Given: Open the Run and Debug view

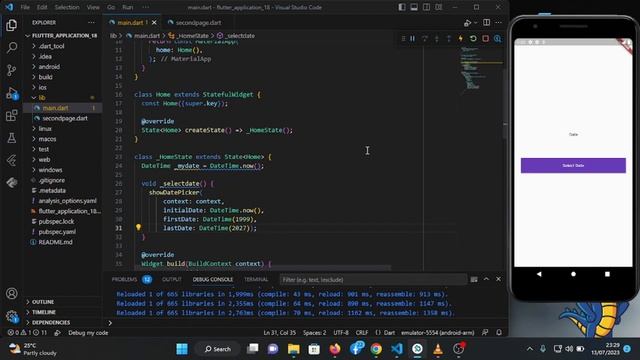Looking at the screenshot, I should (11, 93).
